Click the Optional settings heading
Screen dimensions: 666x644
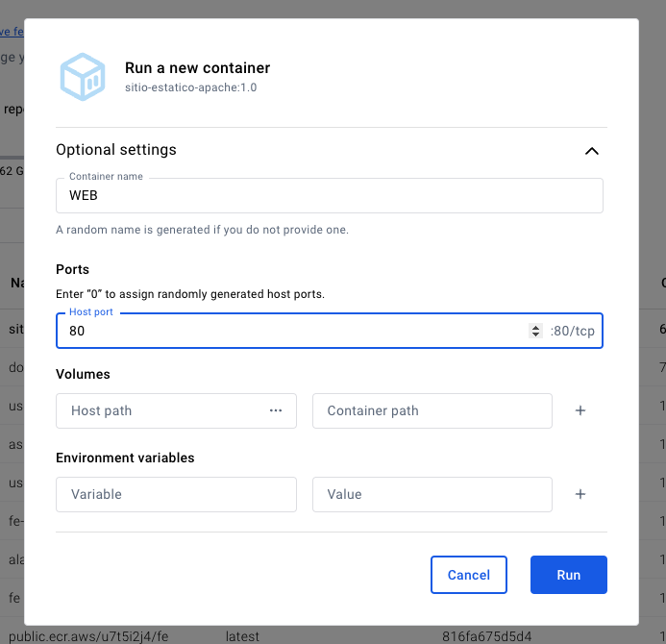point(116,150)
